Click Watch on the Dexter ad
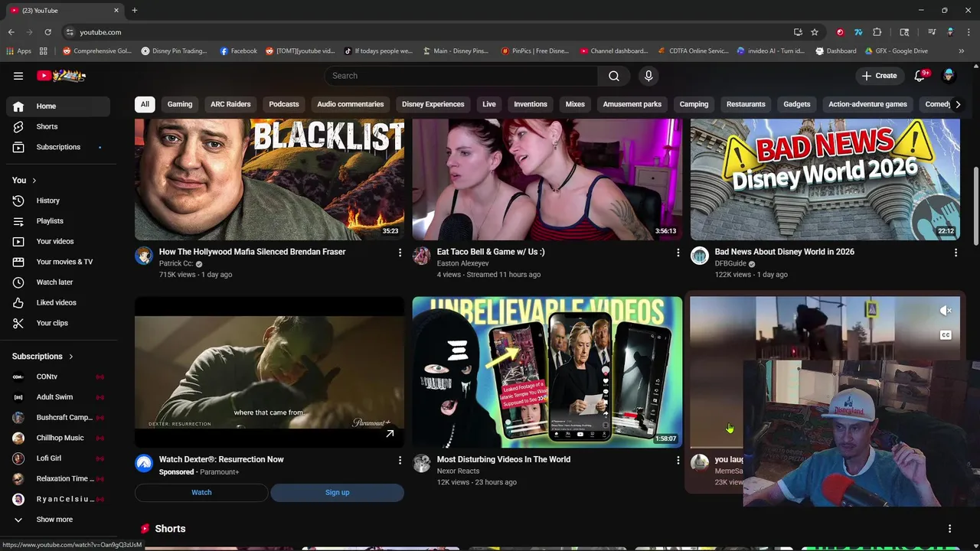 201,493
